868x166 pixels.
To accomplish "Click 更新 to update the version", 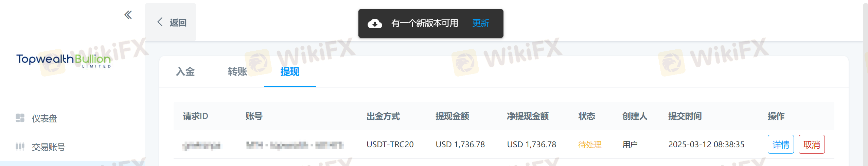I will pos(481,23).
